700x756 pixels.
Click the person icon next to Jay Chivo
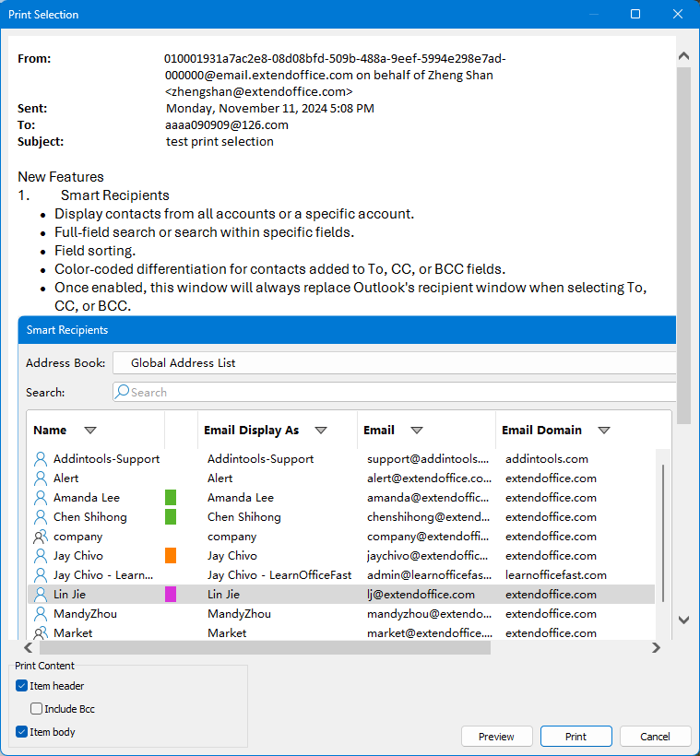(40, 556)
